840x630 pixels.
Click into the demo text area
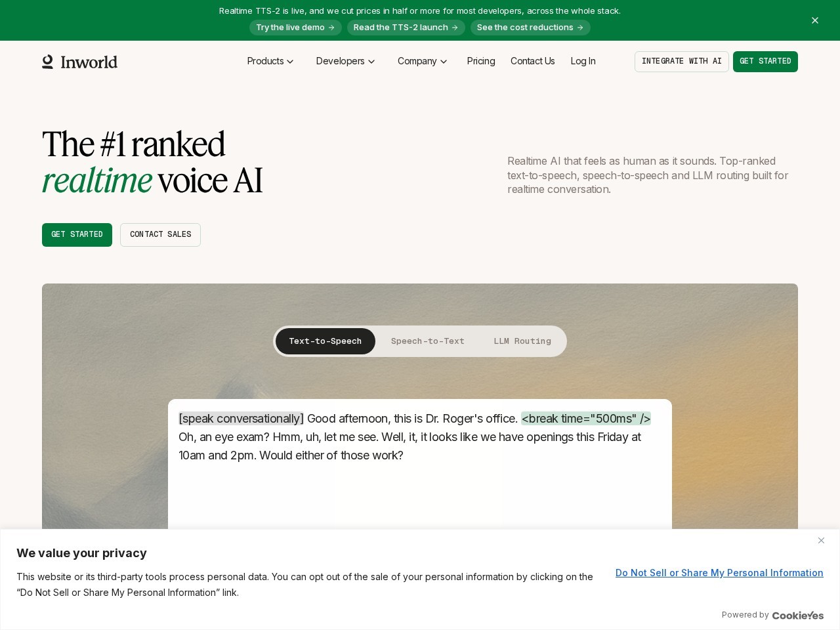pyautogui.click(x=420, y=465)
